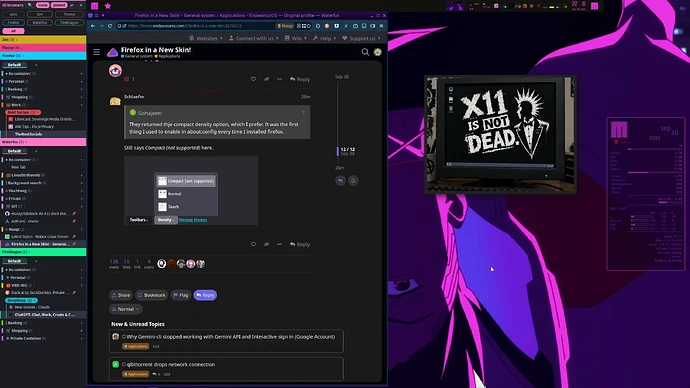Click the pink grid icon on top panel
690x388 pixels.
coord(95,6)
